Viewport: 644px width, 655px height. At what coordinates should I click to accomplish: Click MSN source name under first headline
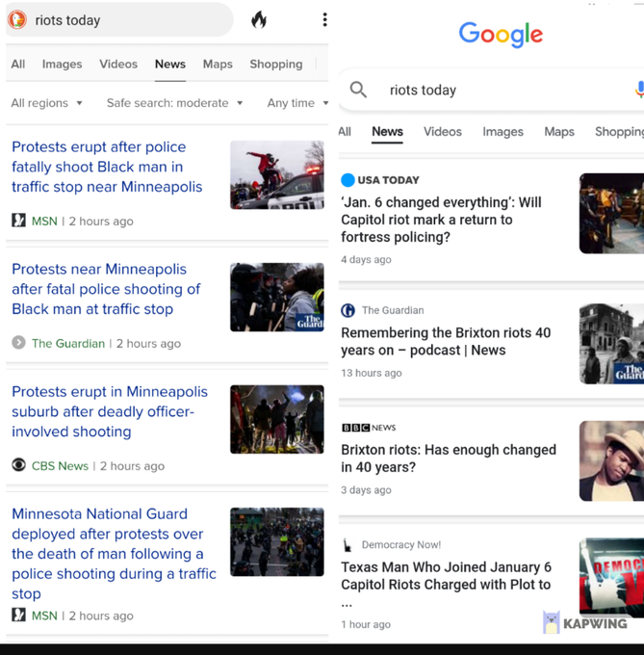(44, 221)
